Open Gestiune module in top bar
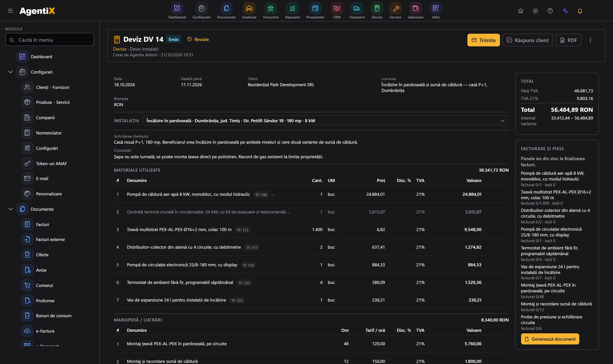Image resolution: width=613 pixels, height=364 pixels. click(x=249, y=11)
